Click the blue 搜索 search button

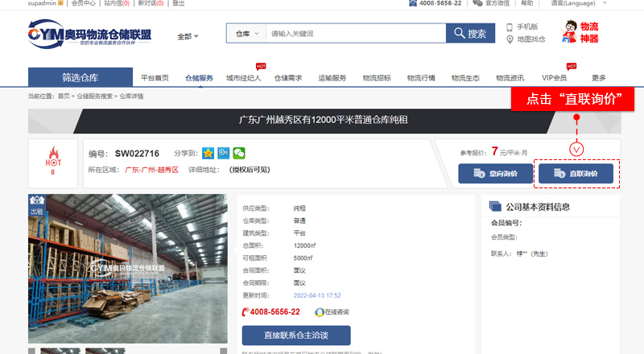469,34
